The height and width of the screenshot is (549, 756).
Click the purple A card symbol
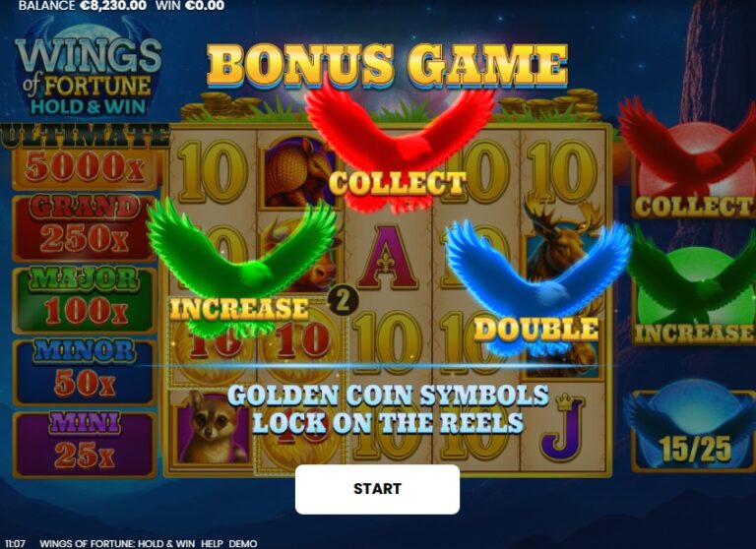click(x=386, y=258)
